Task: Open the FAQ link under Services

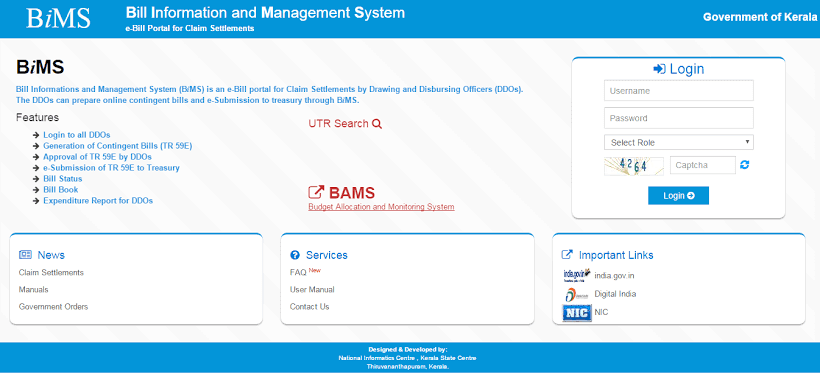Action: (x=298, y=273)
